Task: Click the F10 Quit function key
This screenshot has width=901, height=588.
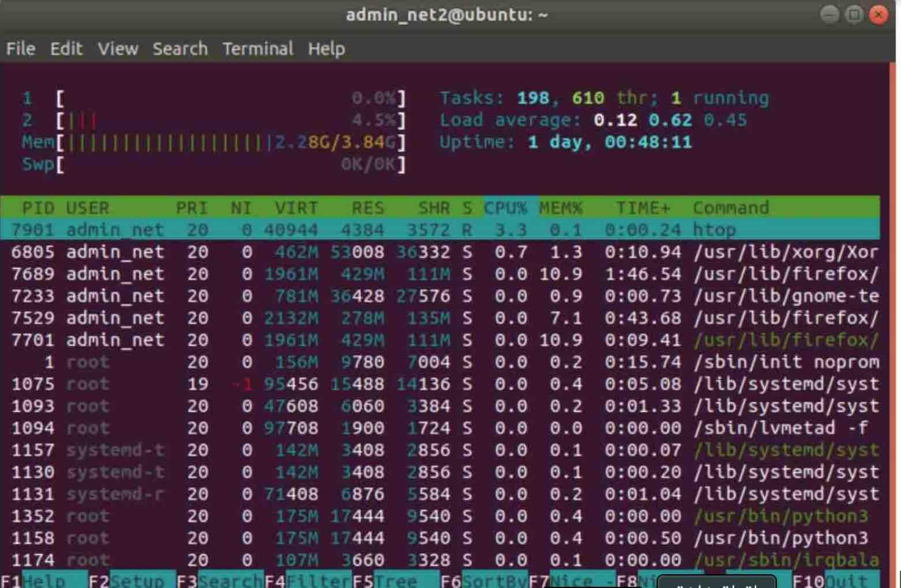Action: (x=836, y=580)
